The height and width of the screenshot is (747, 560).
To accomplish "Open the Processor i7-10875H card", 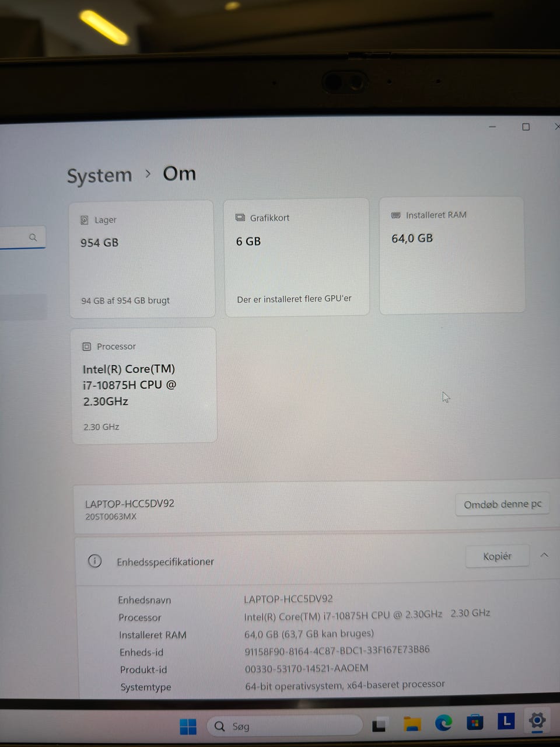I will click(x=143, y=385).
